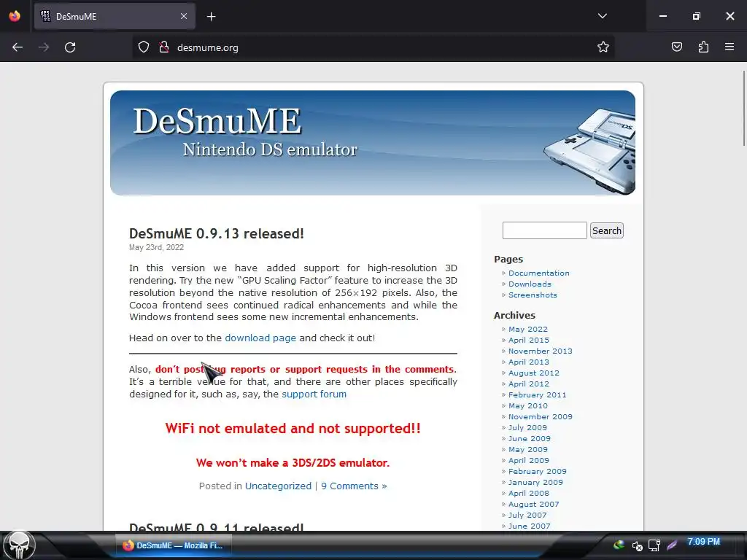Open the Extensions puzzle icon

pos(703,47)
